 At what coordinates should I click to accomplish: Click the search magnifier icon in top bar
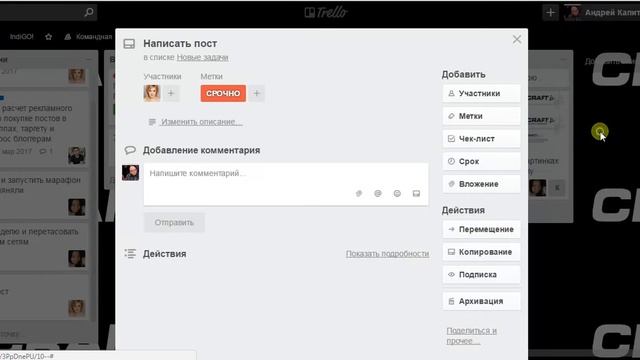coord(89,12)
